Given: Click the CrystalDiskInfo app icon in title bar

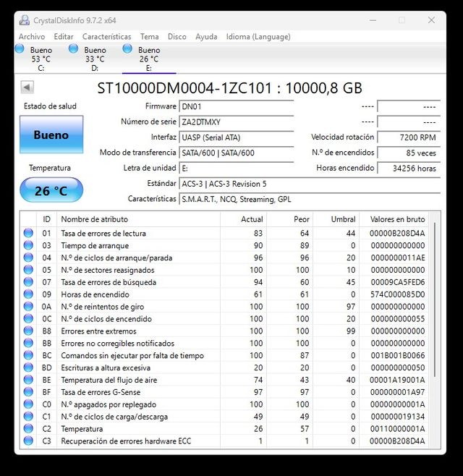Looking at the screenshot, I should (x=25, y=20).
